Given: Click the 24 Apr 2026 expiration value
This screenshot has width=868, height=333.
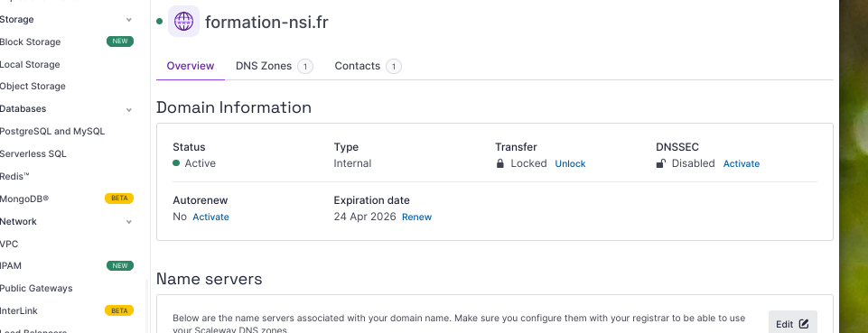Looking at the screenshot, I should [365, 217].
